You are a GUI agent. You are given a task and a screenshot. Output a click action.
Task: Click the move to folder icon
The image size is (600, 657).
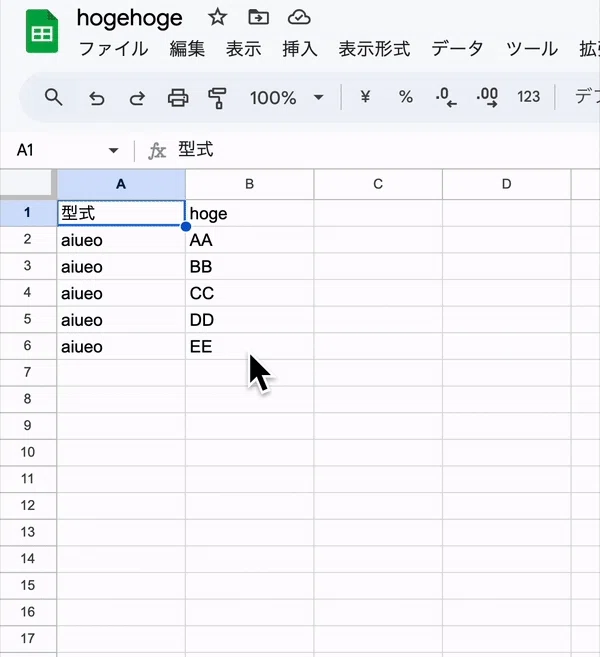tap(259, 18)
